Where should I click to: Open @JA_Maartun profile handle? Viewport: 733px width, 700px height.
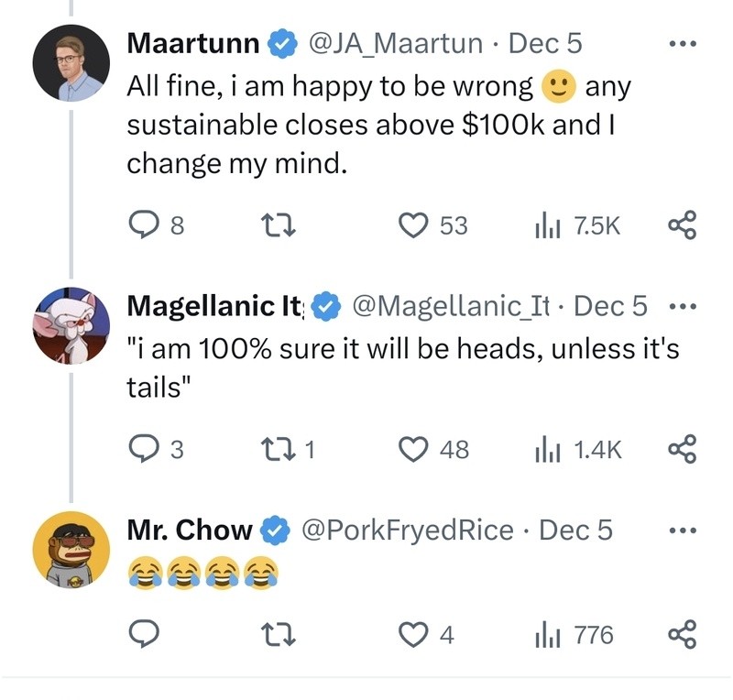click(x=398, y=43)
